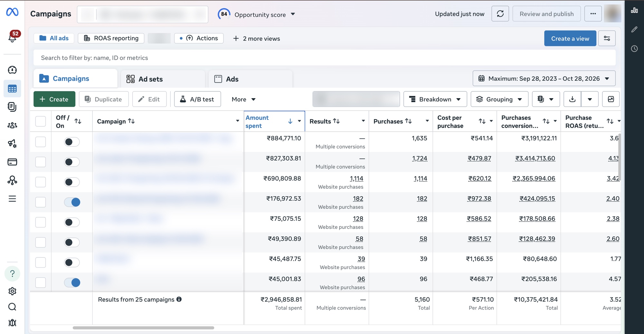Open Campaigns table icon in sidebar
Viewport: 644px width, 334px height.
pos(12,89)
